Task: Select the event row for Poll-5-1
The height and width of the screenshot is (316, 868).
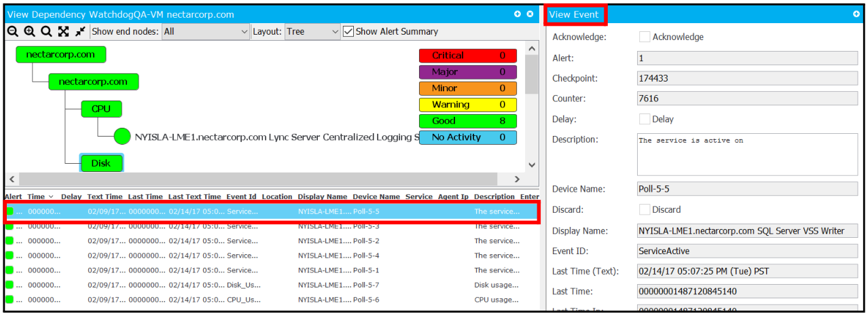Action: point(272,270)
